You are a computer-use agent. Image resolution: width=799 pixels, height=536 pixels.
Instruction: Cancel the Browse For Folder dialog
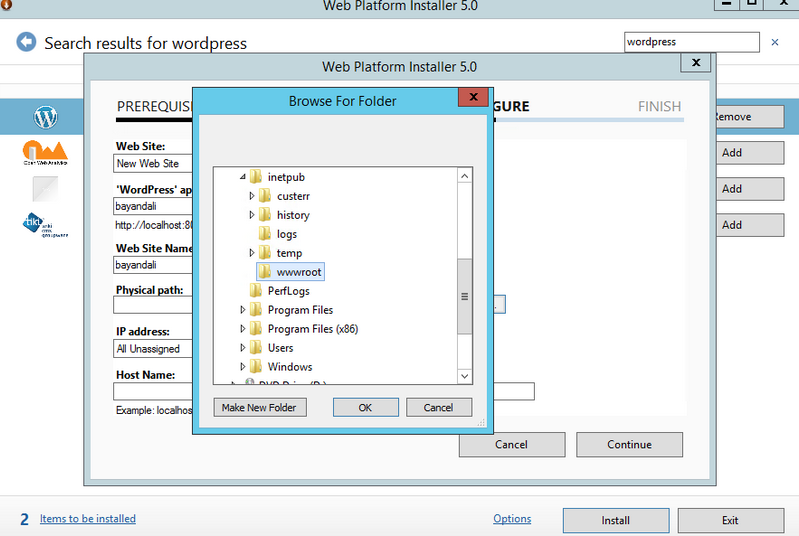click(x=439, y=408)
